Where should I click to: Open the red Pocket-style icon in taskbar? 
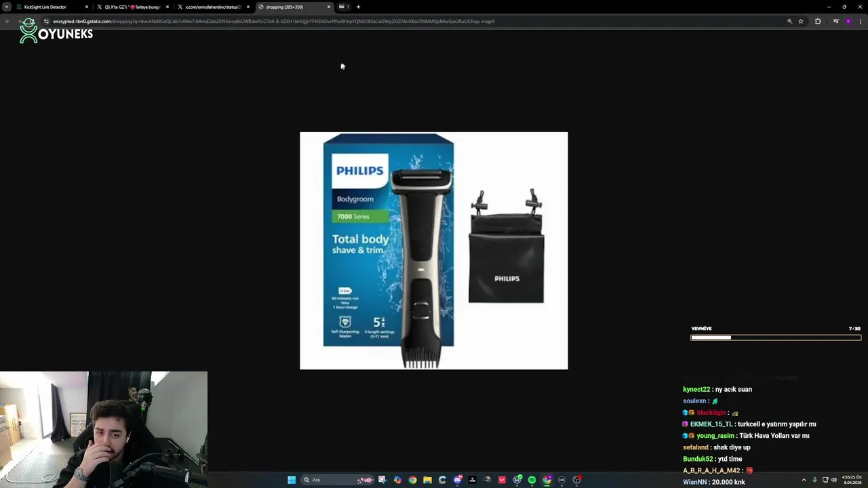(x=502, y=480)
